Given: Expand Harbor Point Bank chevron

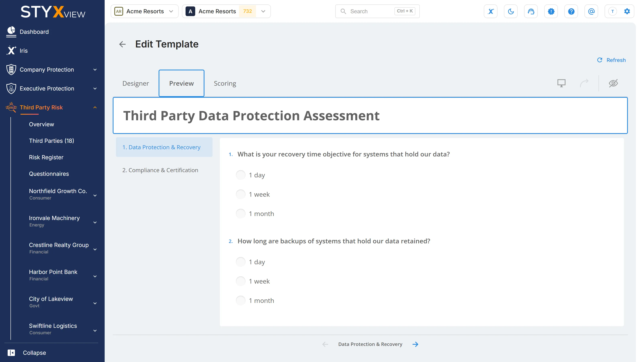Looking at the screenshot, I should [x=95, y=277].
